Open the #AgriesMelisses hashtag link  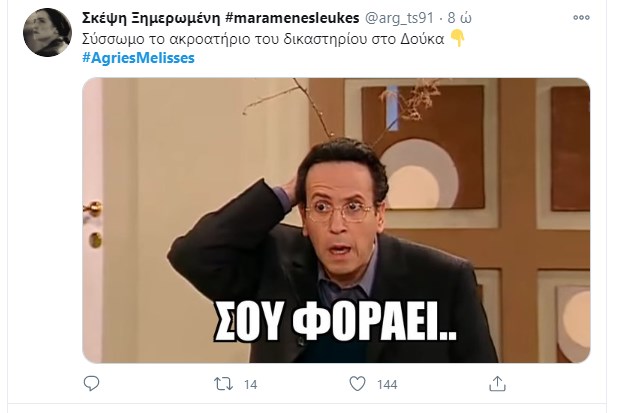[x=138, y=58]
